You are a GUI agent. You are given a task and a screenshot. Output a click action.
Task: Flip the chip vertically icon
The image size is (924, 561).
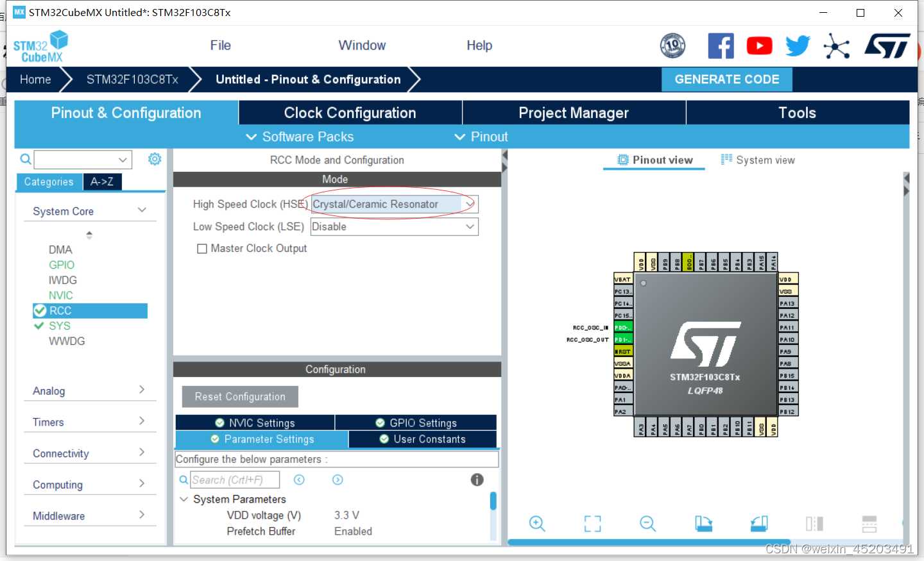click(869, 524)
